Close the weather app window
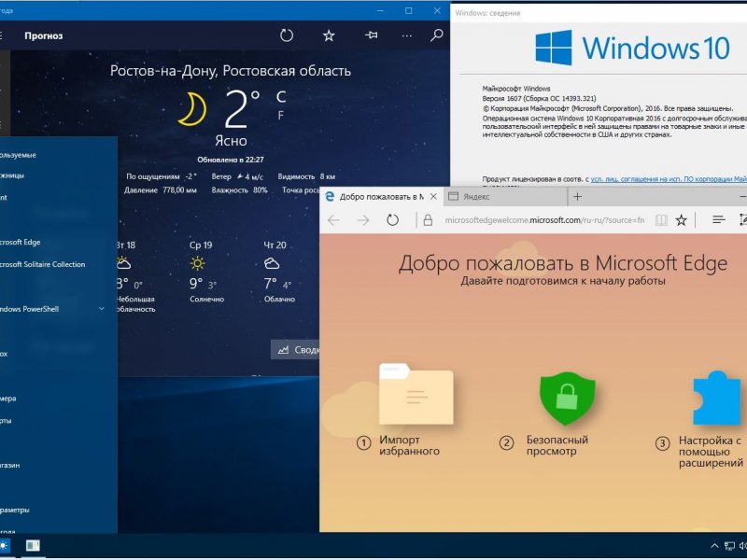Screen dimensions: 747x560 pyautogui.click(x=437, y=10)
